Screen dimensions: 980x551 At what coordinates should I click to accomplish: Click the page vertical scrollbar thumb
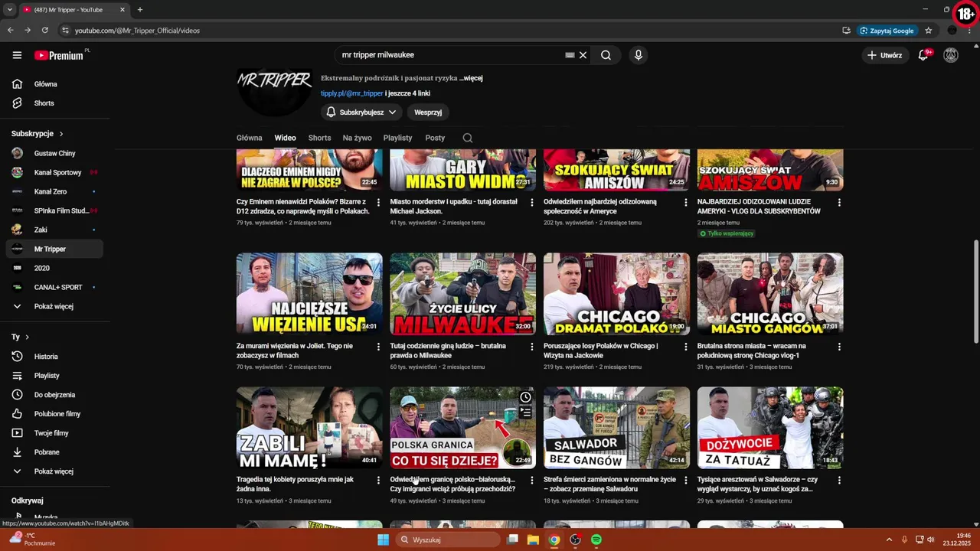tap(975, 292)
